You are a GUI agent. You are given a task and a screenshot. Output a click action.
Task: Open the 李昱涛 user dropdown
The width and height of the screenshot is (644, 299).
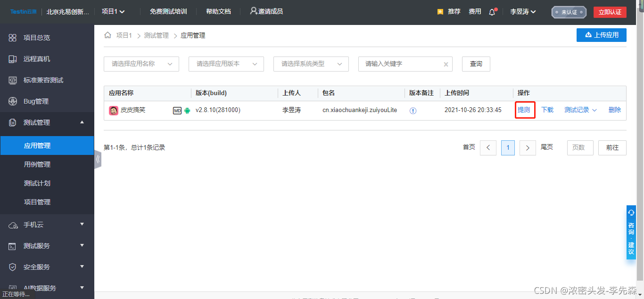tap(523, 12)
